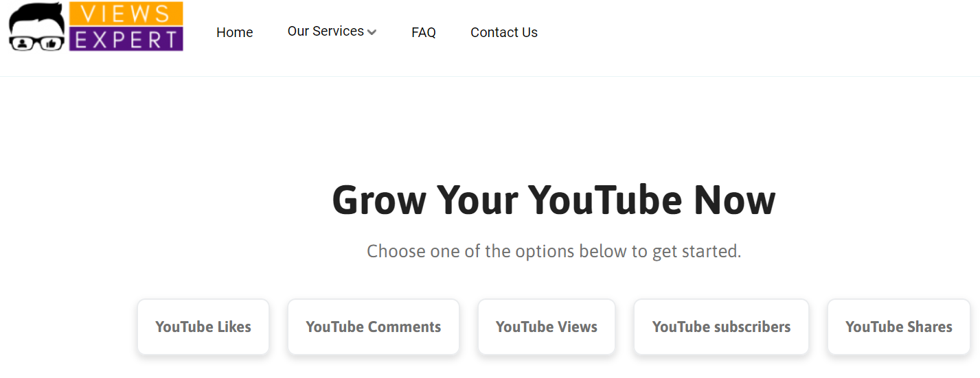Select the YouTube subscribers option

721,327
